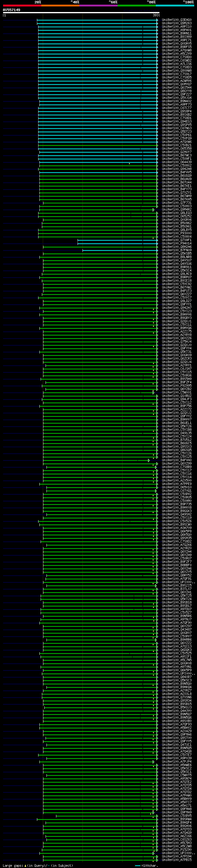Click the white query sequence bar
Image resolution: width=197 pixels, height=868 pixels.
[x=81, y=13]
